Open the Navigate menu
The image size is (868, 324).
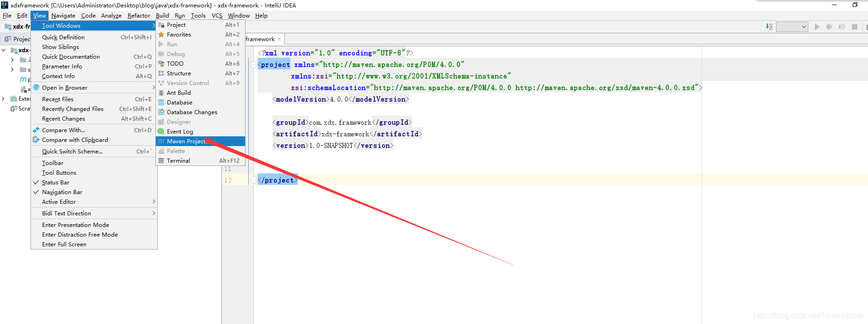pyautogui.click(x=63, y=16)
